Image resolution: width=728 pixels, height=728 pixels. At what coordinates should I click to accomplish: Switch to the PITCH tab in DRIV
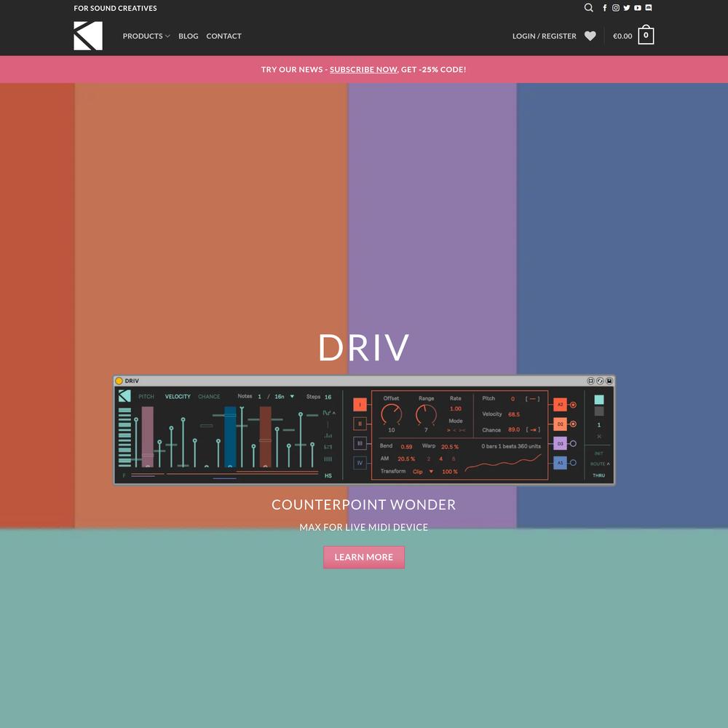pos(146,397)
